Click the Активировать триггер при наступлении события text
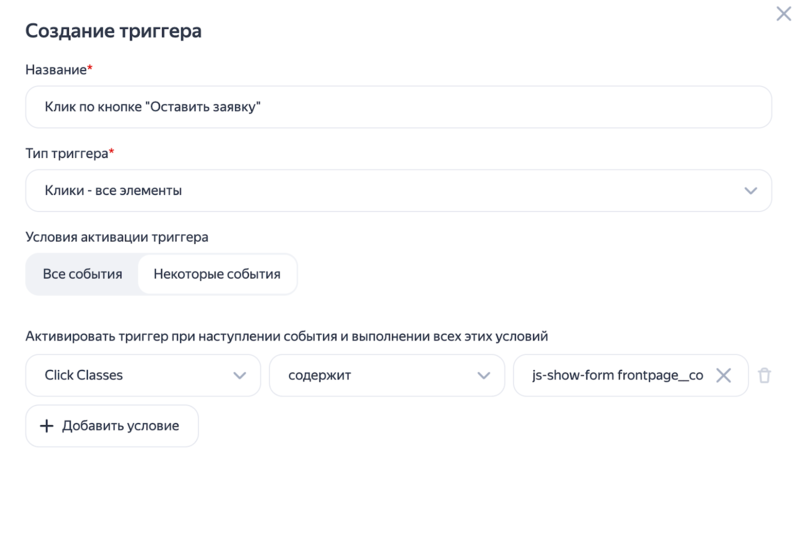The image size is (800, 547). tap(286, 336)
